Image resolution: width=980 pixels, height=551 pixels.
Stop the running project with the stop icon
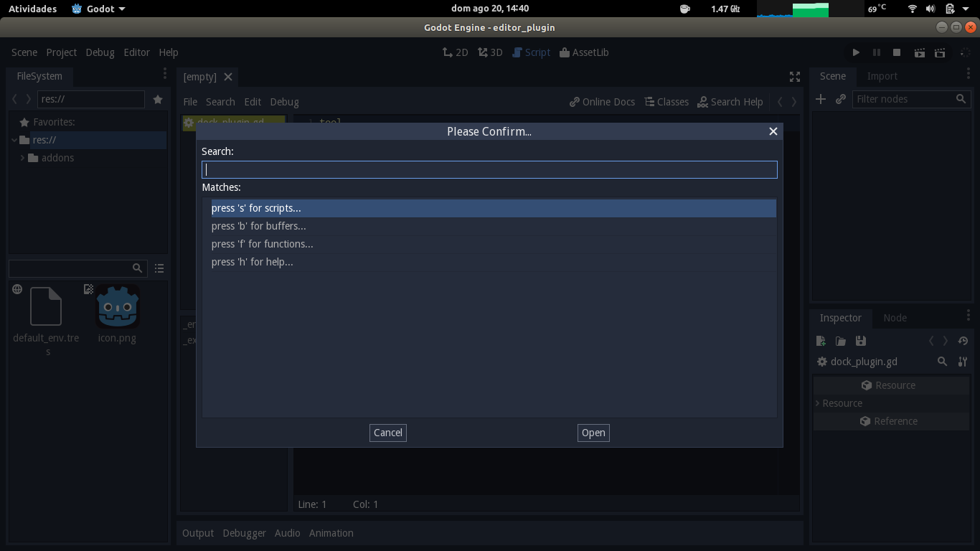pyautogui.click(x=897, y=52)
